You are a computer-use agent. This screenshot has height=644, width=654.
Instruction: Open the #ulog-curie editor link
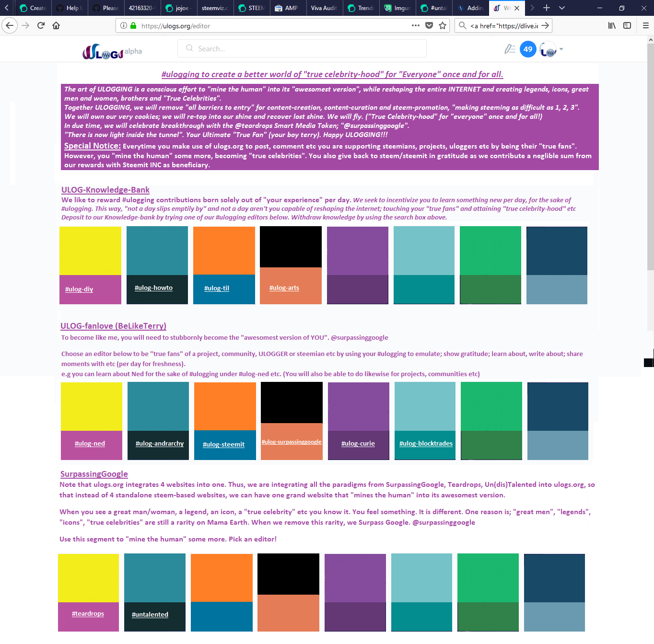pos(358,443)
